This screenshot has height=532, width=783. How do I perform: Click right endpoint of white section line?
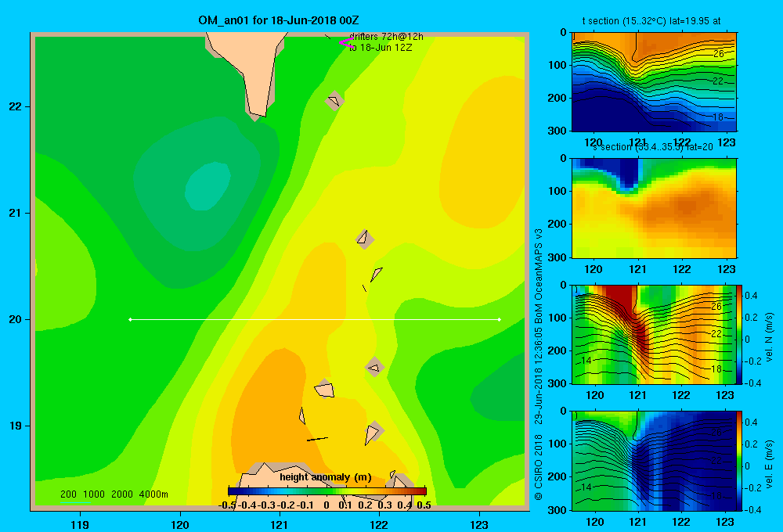point(500,319)
